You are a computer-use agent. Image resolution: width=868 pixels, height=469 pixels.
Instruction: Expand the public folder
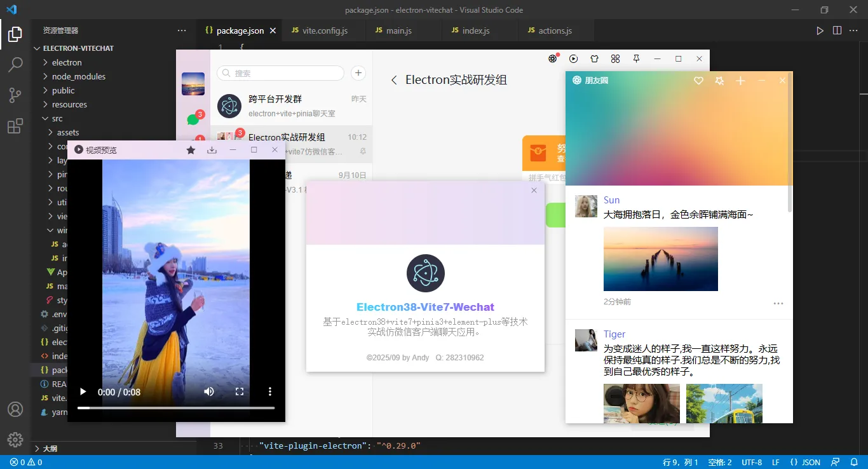(x=64, y=90)
